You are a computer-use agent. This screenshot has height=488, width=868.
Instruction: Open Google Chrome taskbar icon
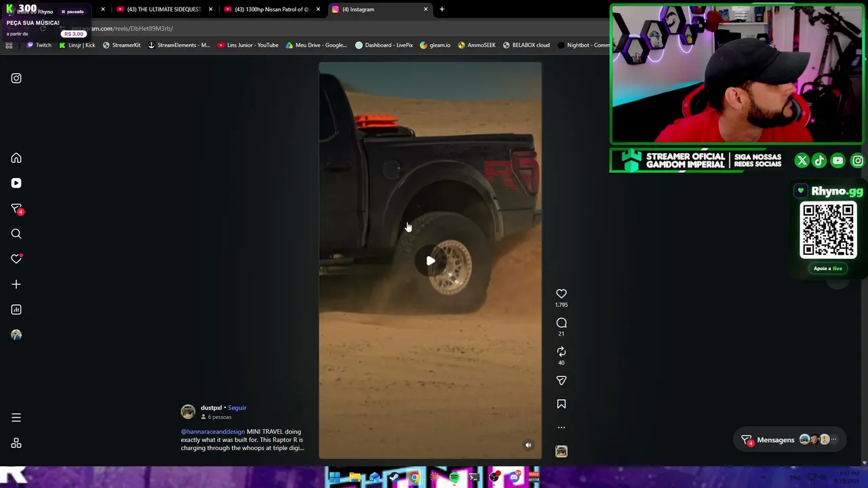[414, 478]
